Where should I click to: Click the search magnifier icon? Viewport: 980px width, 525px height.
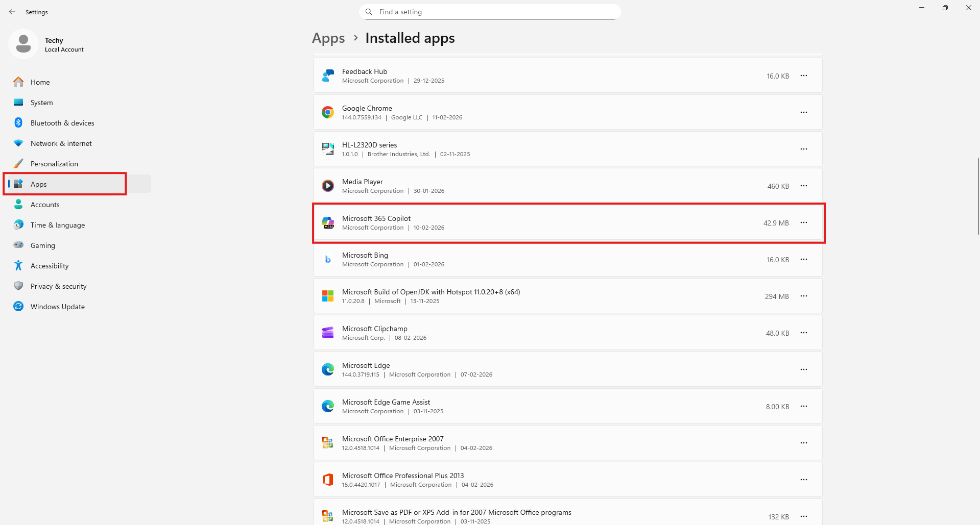tap(369, 12)
